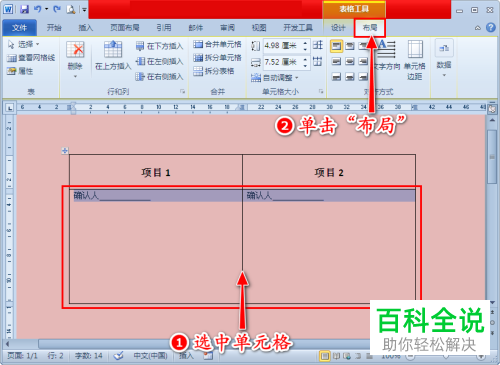Switch to the 审阅 Review tab
The width and height of the screenshot is (500, 365).
pyautogui.click(x=227, y=28)
